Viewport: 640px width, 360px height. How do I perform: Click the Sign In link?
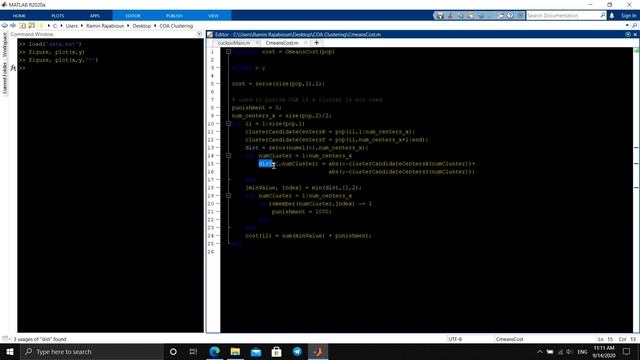629,16
